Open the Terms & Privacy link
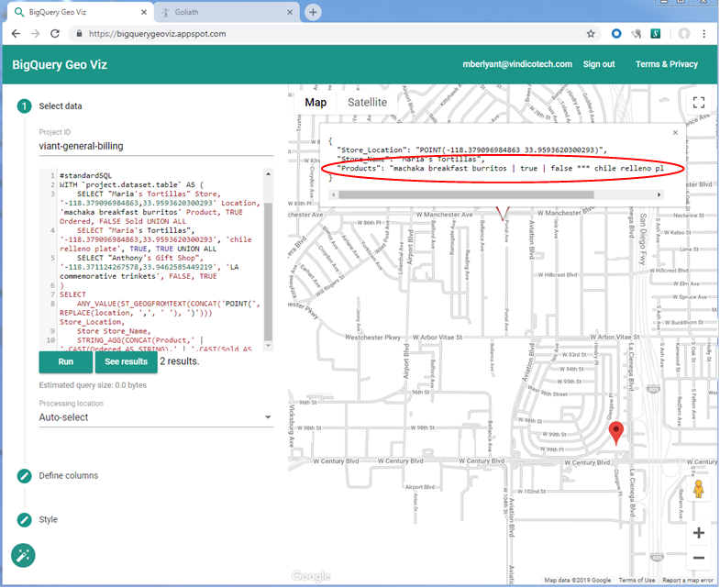720x588 pixels. (x=666, y=64)
